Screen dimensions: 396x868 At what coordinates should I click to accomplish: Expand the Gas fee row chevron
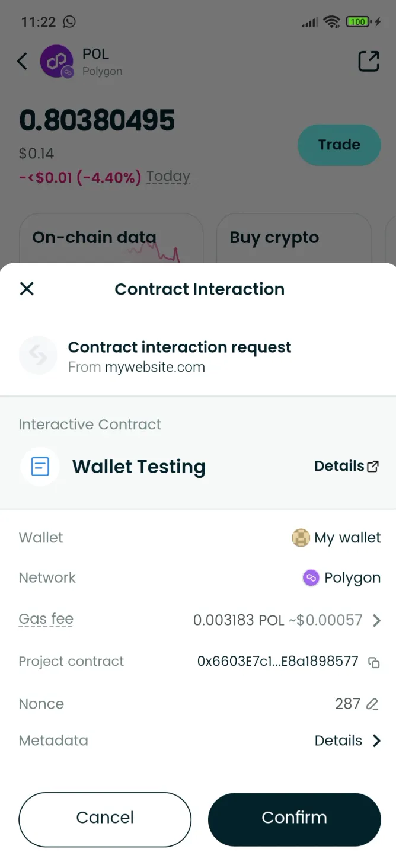(377, 620)
